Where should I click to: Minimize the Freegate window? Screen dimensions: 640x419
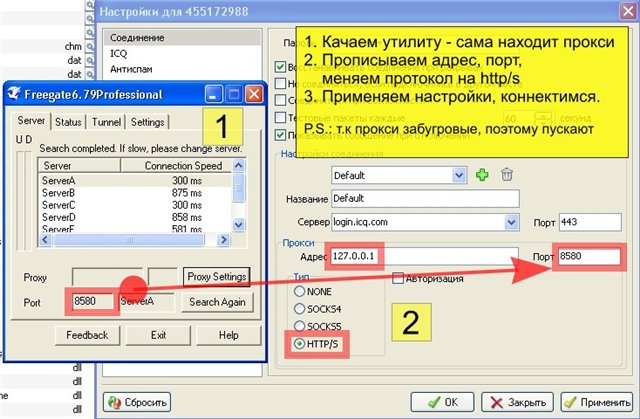click(x=213, y=94)
